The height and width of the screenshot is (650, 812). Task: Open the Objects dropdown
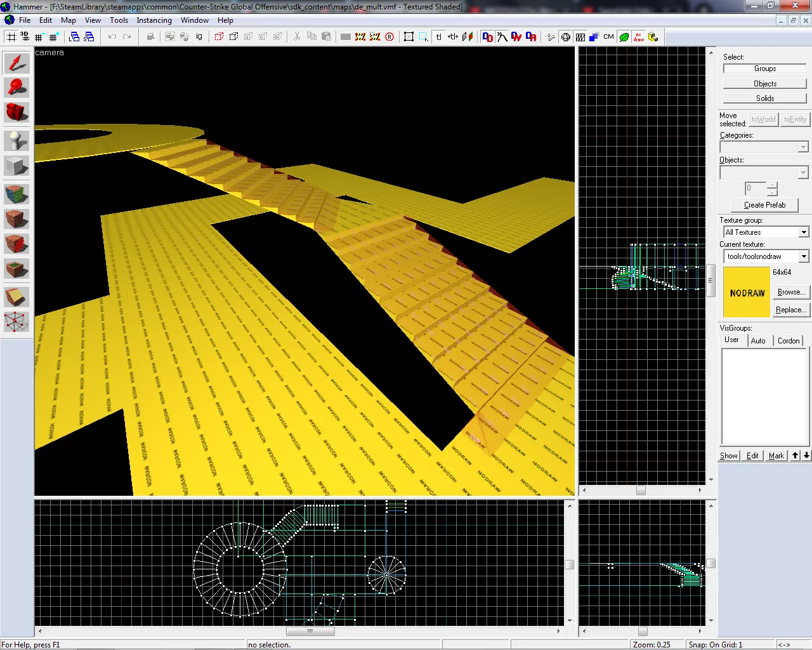(764, 173)
